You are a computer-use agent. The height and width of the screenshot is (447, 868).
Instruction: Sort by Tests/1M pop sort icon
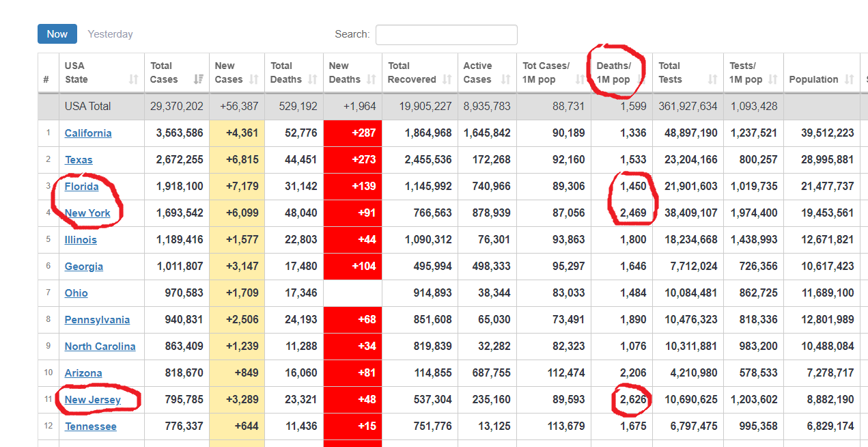773,79
